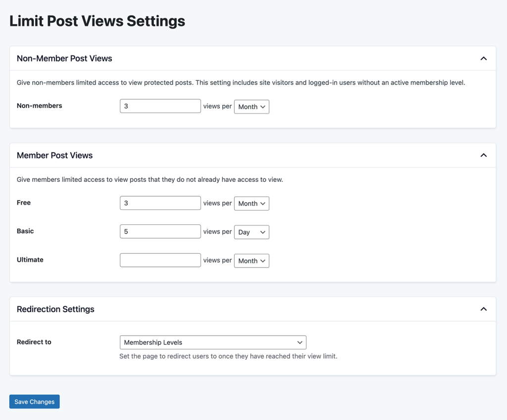507x420 pixels.
Task: Open the Non-members views period dropdown
Action: [x=252, y=106]
